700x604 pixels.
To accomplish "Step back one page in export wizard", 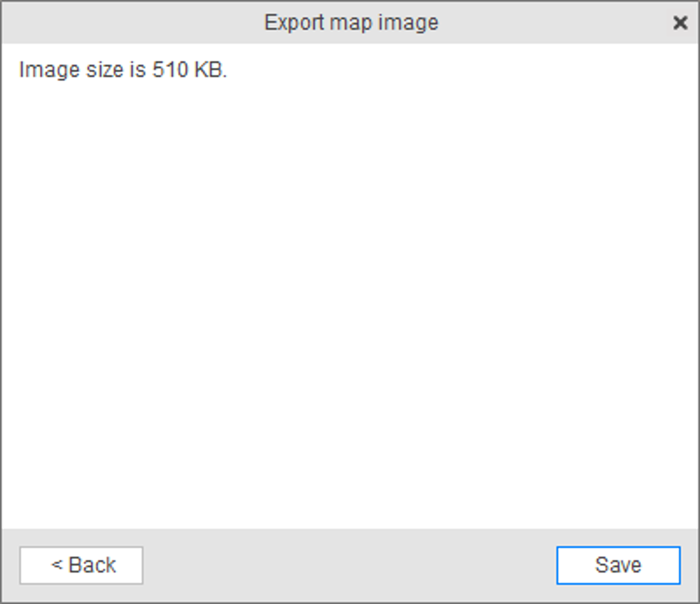I will click(x=81, y=565).
